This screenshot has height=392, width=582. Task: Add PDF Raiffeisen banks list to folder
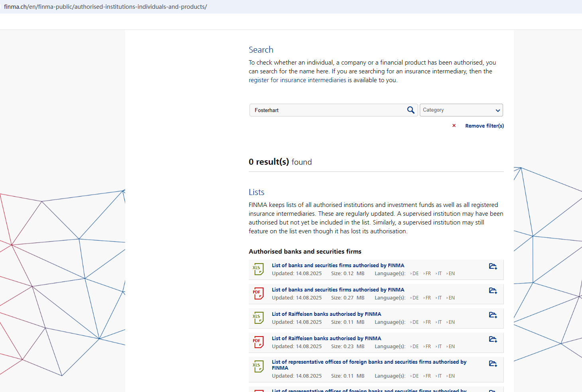tap(493, 339)
